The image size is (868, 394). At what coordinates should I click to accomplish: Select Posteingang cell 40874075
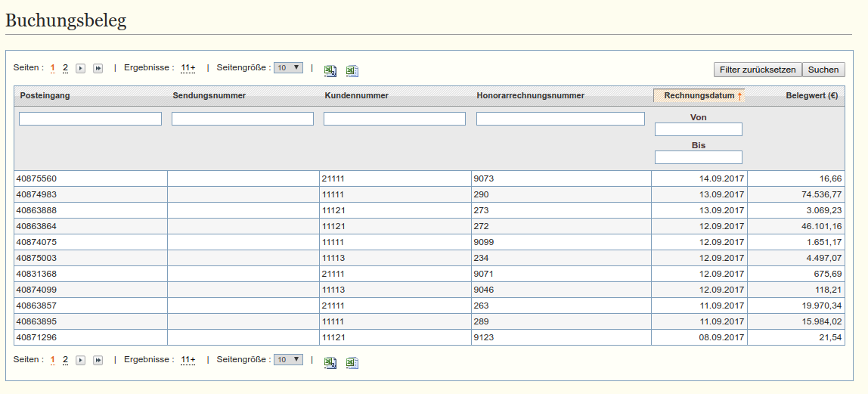91,242
